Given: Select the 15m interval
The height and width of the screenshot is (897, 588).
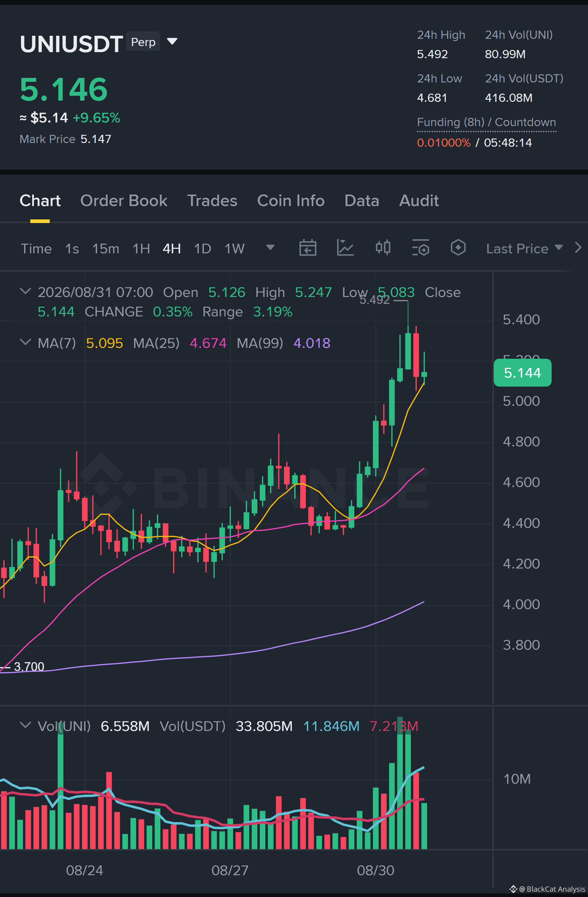Looking at the screenshot, I should tap(105, 248).
